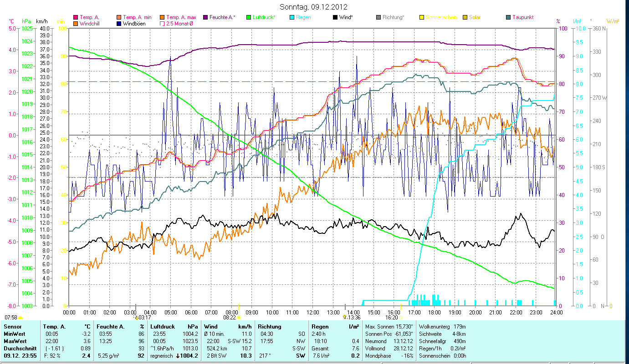Viewport: 629px width, 364px height.
Task: Click the 18:00 time axis label
Action: click(x=435, y=313)
